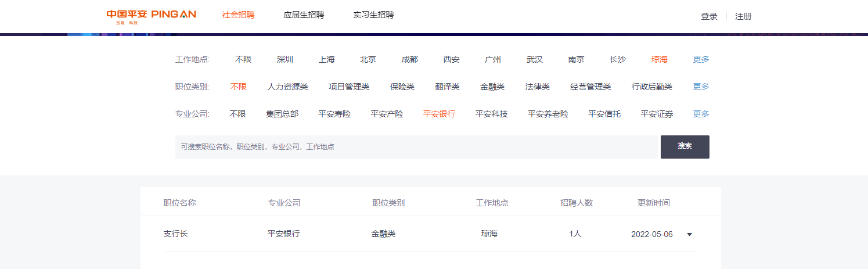Click the 1人 recruit count cell
This screenshot has width=868, height=269.
(575, 234)
